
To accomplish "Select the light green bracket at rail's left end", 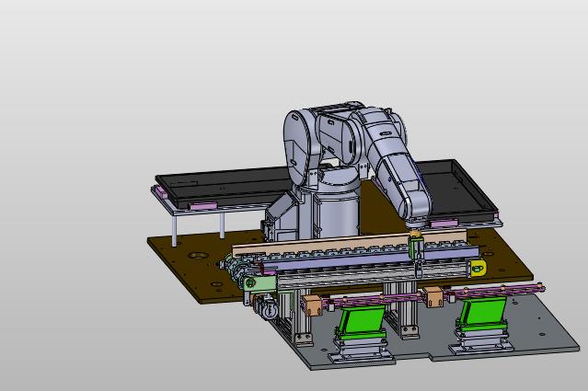I will 259,282.
